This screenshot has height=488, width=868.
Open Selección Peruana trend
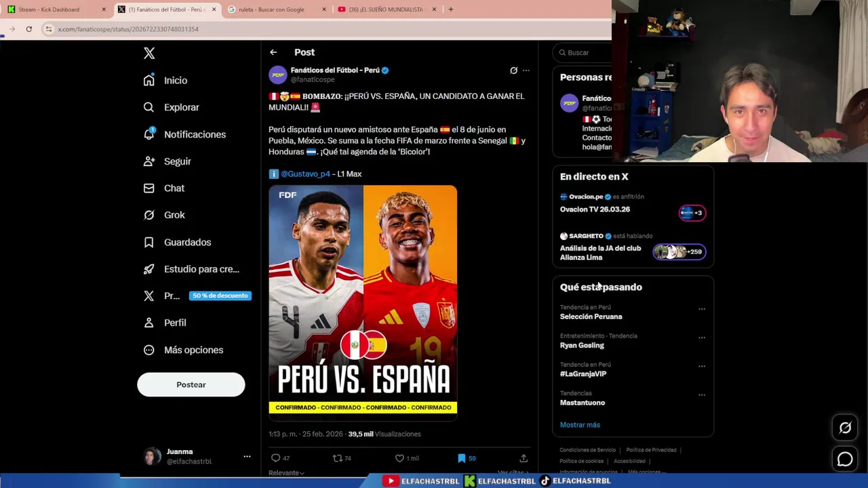pyautogui.click(x=591, y=317)
